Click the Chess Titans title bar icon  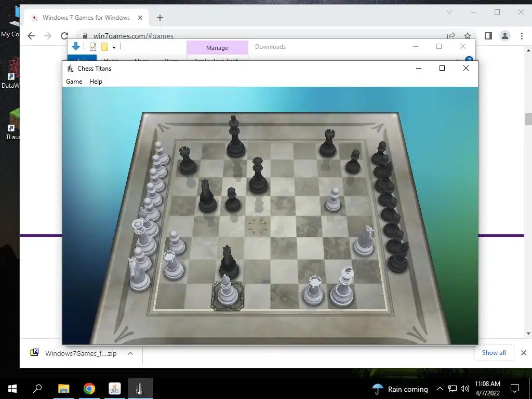tap(70, 69)
